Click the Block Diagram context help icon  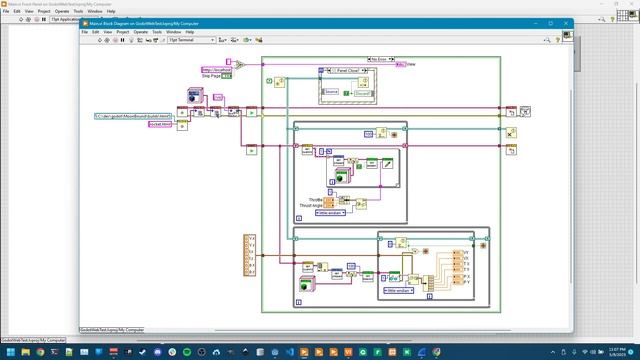point(558,40)
